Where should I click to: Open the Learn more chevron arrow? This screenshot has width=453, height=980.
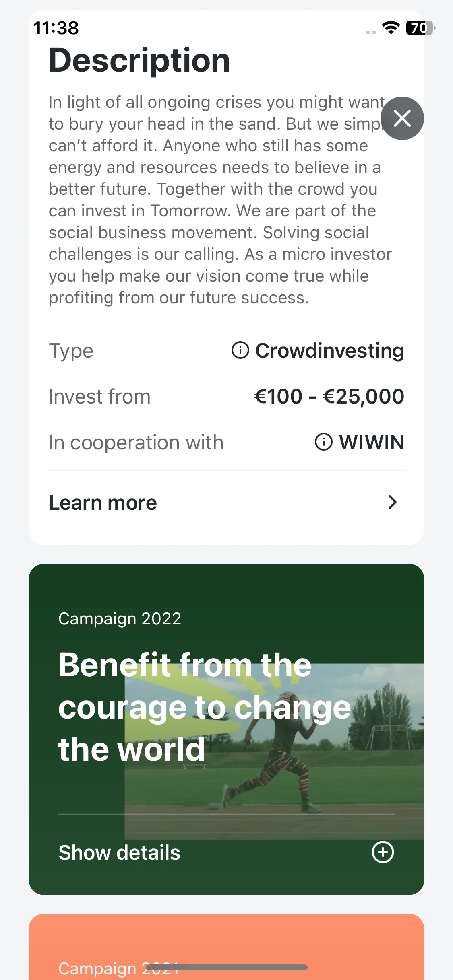pos(393,502)
